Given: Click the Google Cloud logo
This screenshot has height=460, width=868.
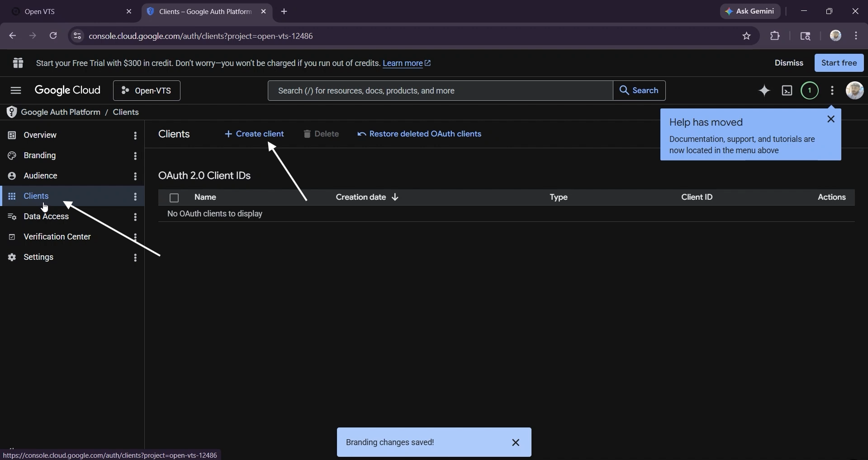Looking at the screenshot, I should [67, 91].
